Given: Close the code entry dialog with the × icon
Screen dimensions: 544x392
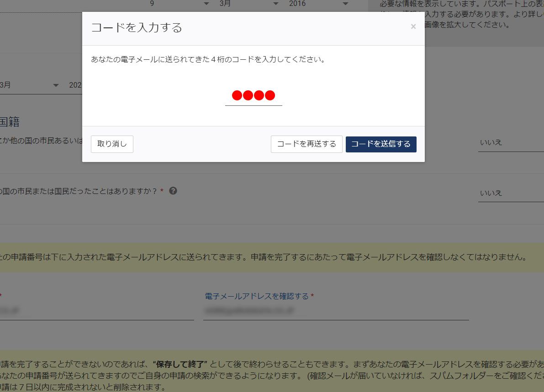Looking at the screenshot, I should [413, 26].
